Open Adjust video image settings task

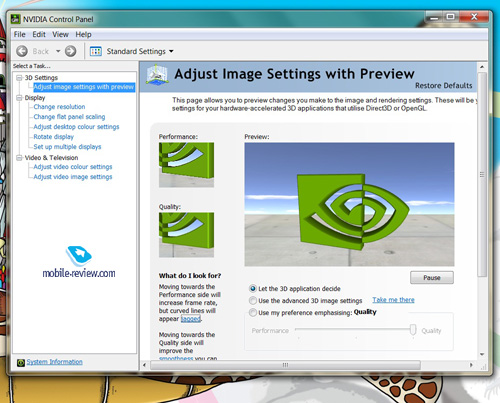tap(73, 177)
